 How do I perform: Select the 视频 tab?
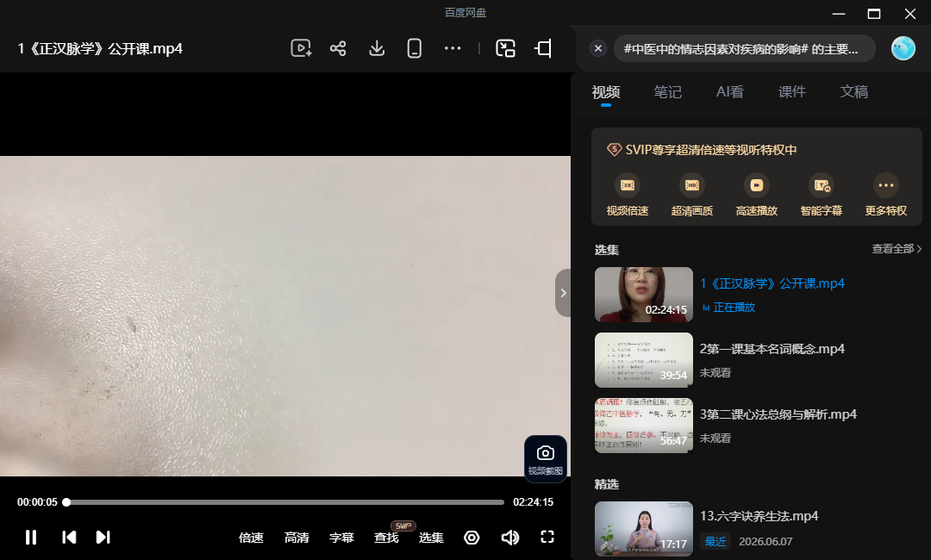[x=606, y=92]
